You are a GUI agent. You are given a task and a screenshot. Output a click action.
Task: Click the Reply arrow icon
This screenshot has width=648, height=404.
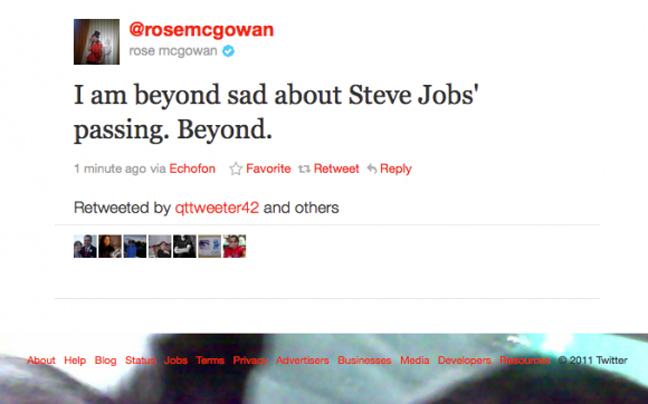pos(372,169)
